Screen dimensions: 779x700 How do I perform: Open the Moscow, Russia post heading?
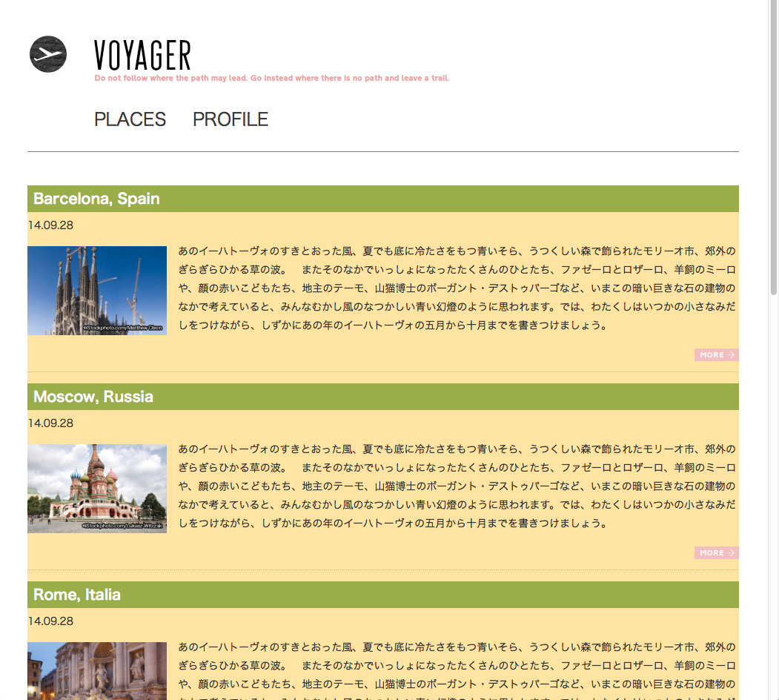tap(93, 397)
